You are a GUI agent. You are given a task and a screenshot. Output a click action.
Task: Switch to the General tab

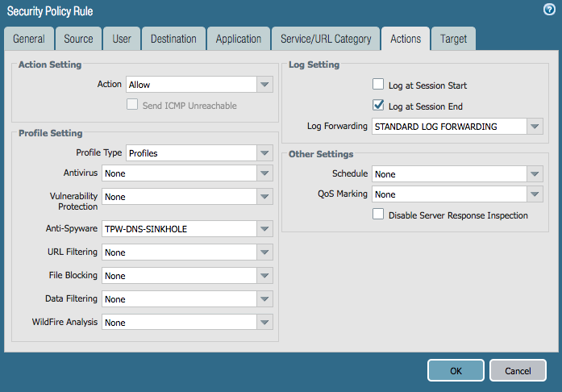[x=29, y=39]
